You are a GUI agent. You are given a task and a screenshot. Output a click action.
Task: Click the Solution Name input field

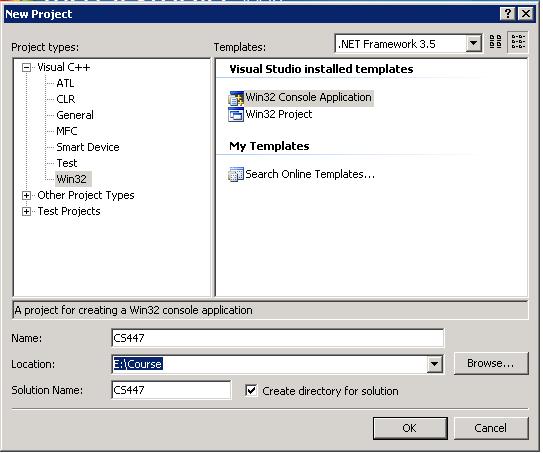171,390
